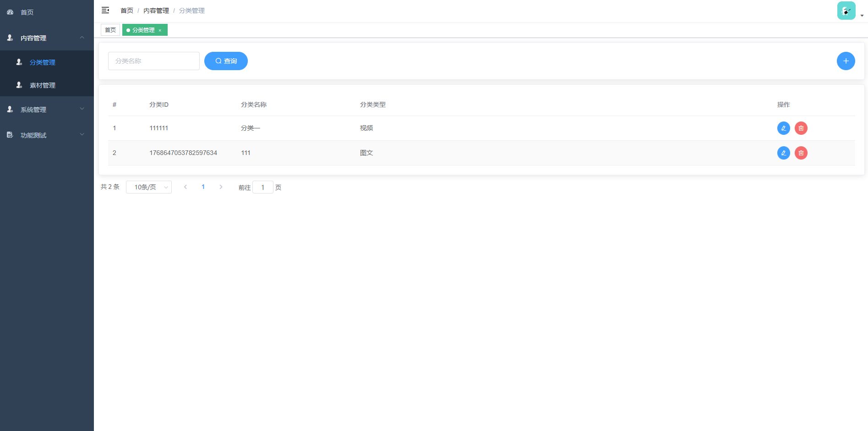Click the 素材管理 sidebar icon
The width and height of the screenshot is (868, 431).
(x=19, y=85)
